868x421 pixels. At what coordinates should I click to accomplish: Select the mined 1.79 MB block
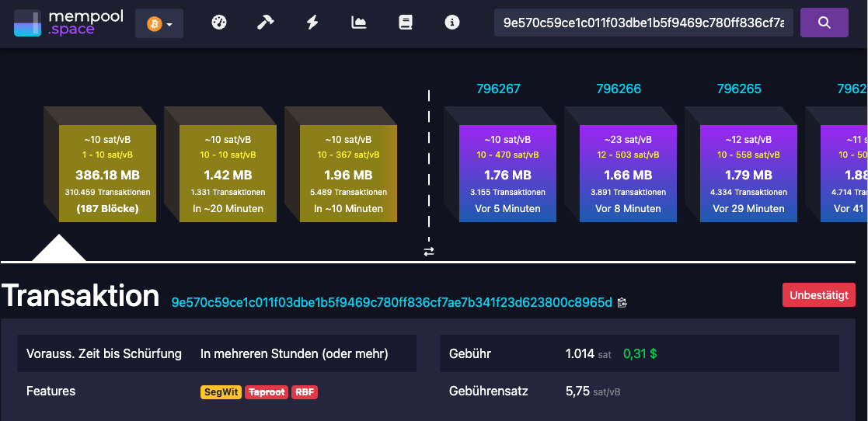point(748,173)
